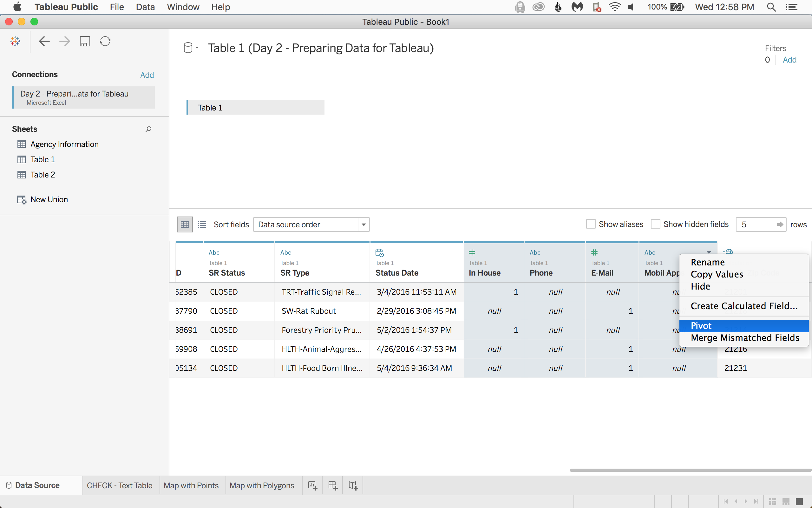Open the Window menu

[183, 7]
